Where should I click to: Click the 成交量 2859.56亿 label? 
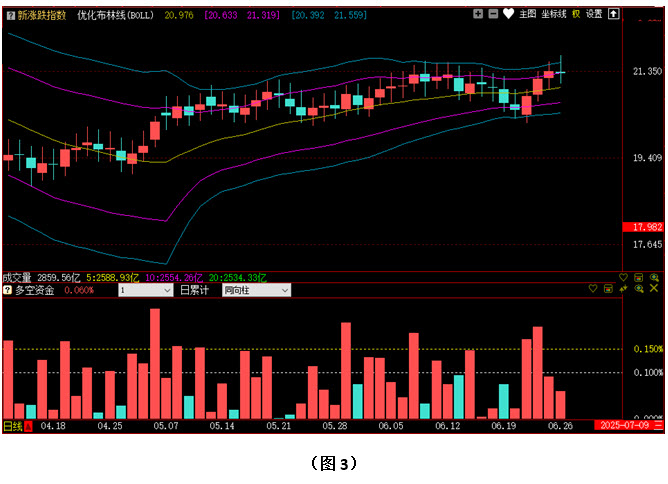41,278
